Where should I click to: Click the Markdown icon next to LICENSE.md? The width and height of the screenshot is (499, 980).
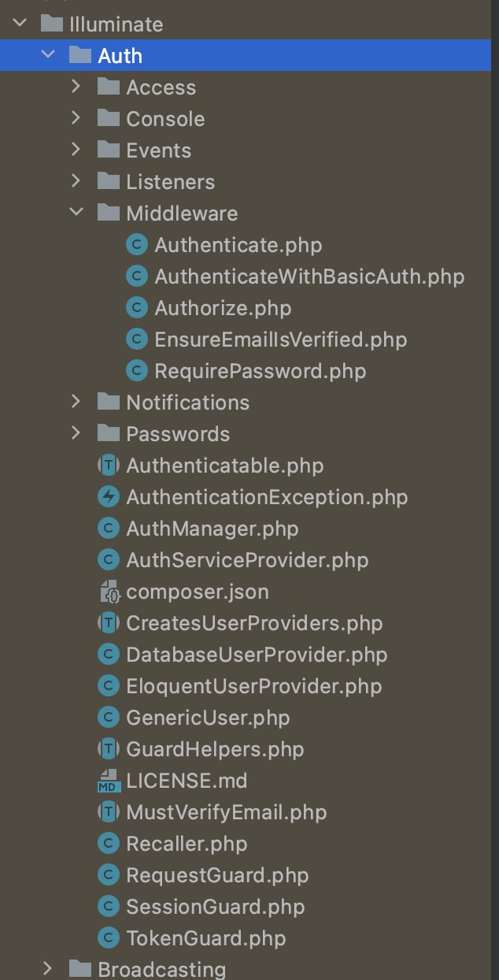108,781
